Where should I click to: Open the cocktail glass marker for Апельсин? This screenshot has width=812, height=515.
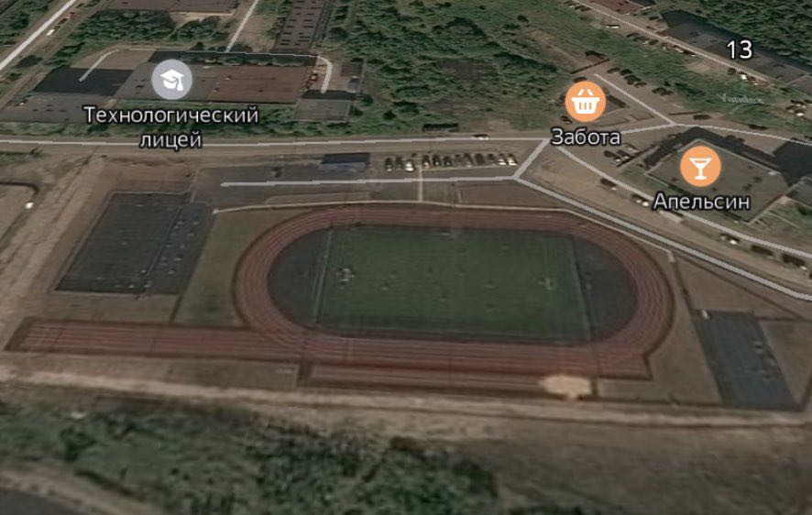pyautogui.click(x=700, y=166)
